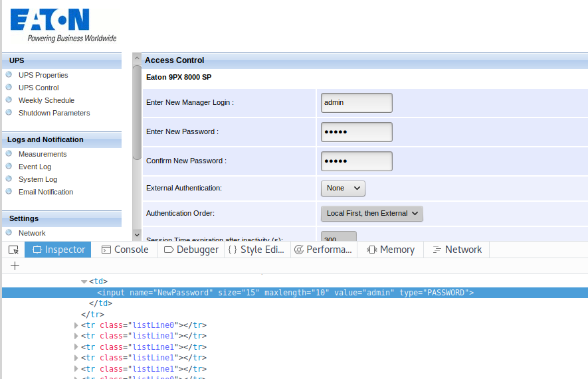Expand the fourth listLine1 tr node
588x379 pixels.
76,369
